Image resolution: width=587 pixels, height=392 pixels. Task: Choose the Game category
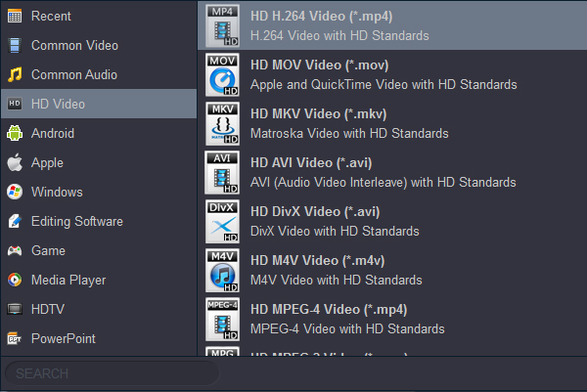click(48, 250)
